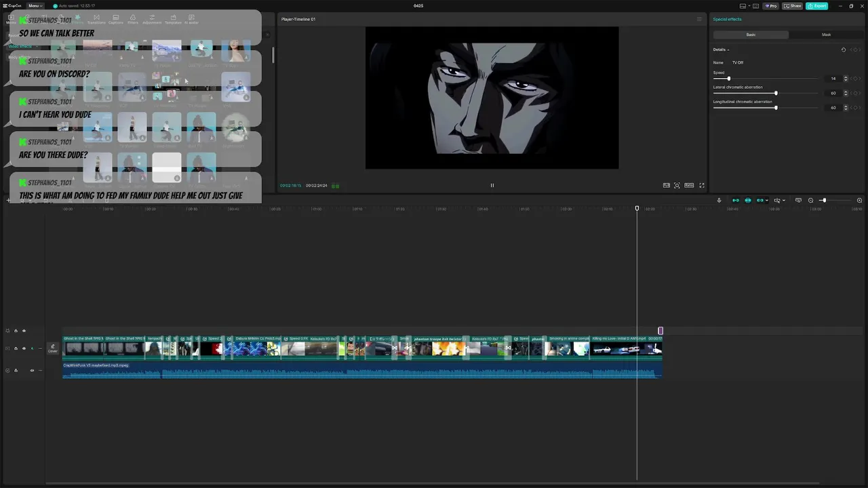The width and height of the screenshot is (868, 488).
Task: Zoom in the timeline
Action: [x=859, y=201]
